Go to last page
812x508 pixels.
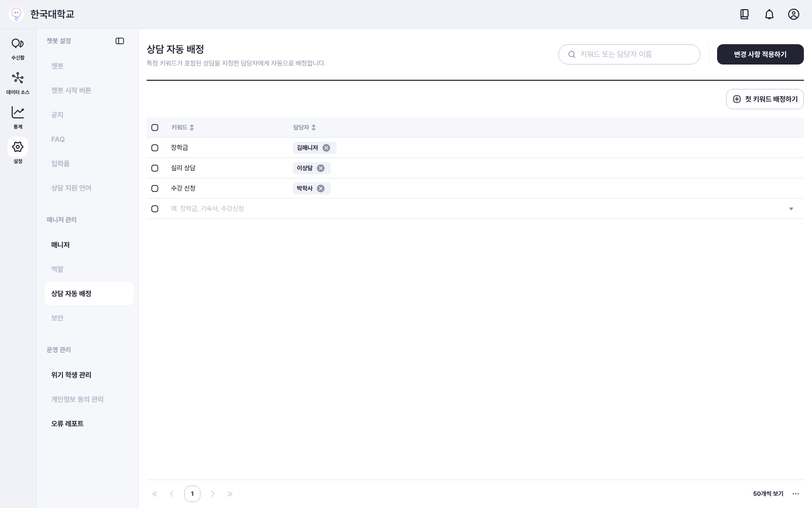click(x=230, y=494)
